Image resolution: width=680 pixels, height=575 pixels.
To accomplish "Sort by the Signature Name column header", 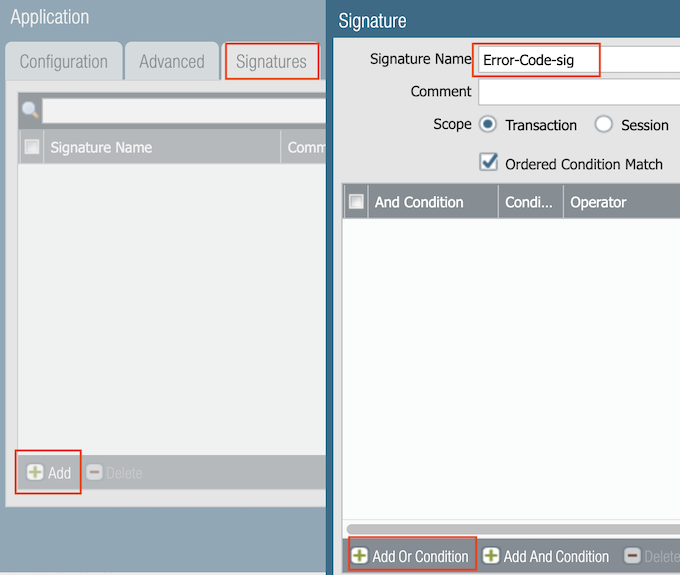I will point(162,147).
